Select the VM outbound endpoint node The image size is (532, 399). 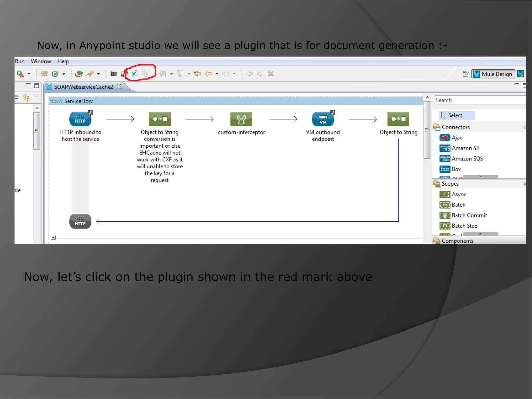tap(323, 119)
